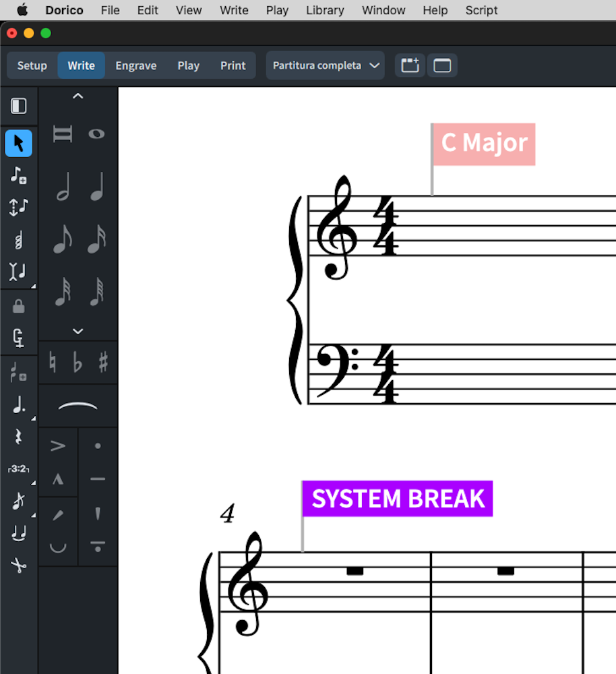Select the SYSTEM BREAK signpost
The width and height of the screenshot is (616, 674).
tap(398, 499)
